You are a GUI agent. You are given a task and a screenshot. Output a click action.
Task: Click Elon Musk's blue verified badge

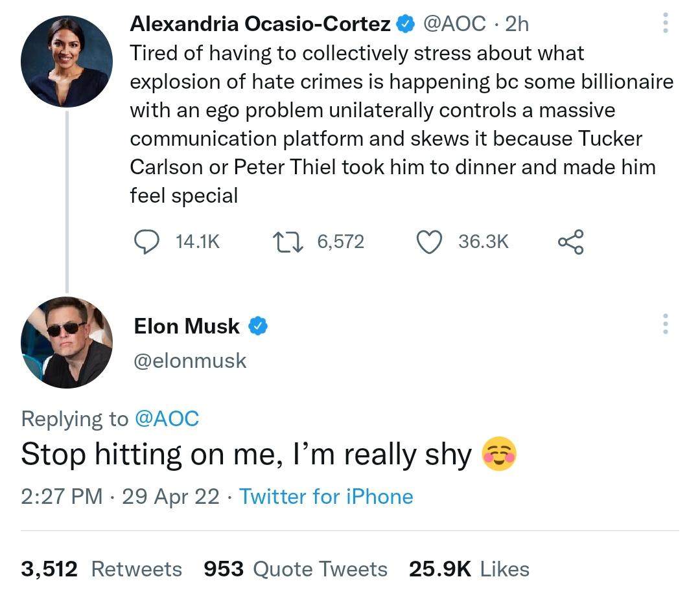259,326
